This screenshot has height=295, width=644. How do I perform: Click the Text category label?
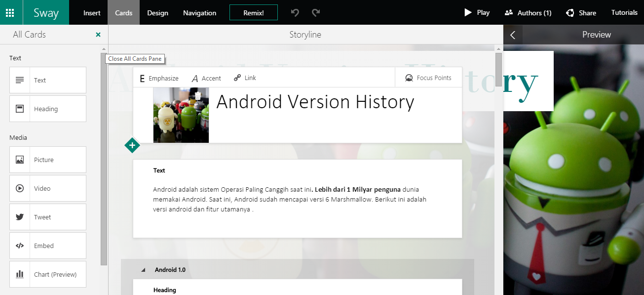point(15,58)
